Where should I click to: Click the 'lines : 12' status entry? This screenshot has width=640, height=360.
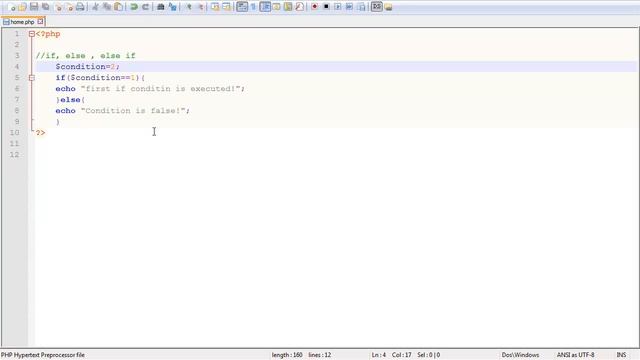click(320, 355)
